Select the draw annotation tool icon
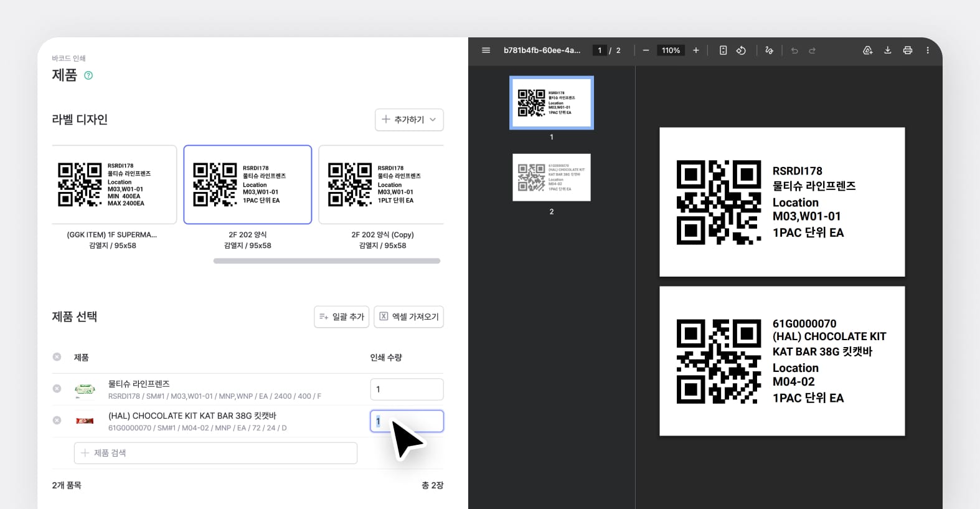 tap(770, 50)
